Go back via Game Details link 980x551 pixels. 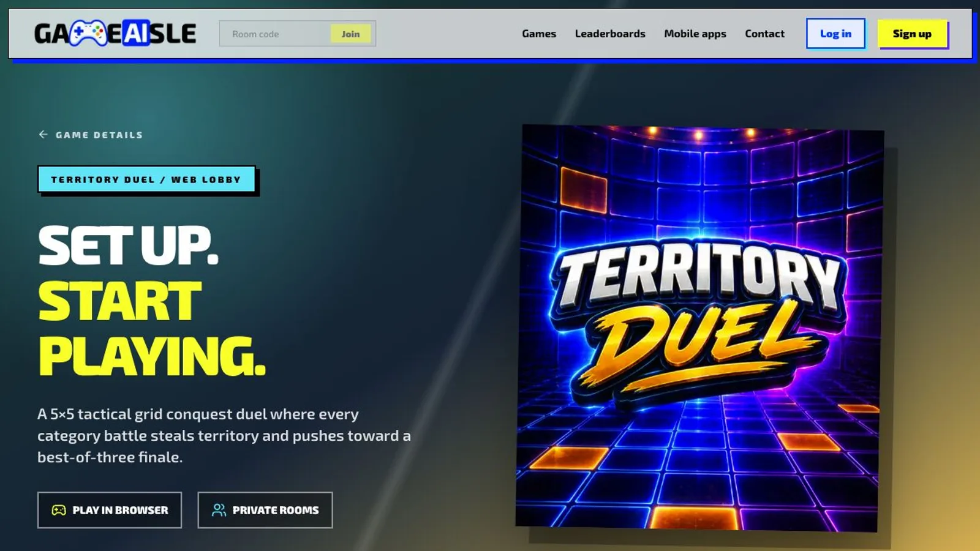tap(91, 135)
